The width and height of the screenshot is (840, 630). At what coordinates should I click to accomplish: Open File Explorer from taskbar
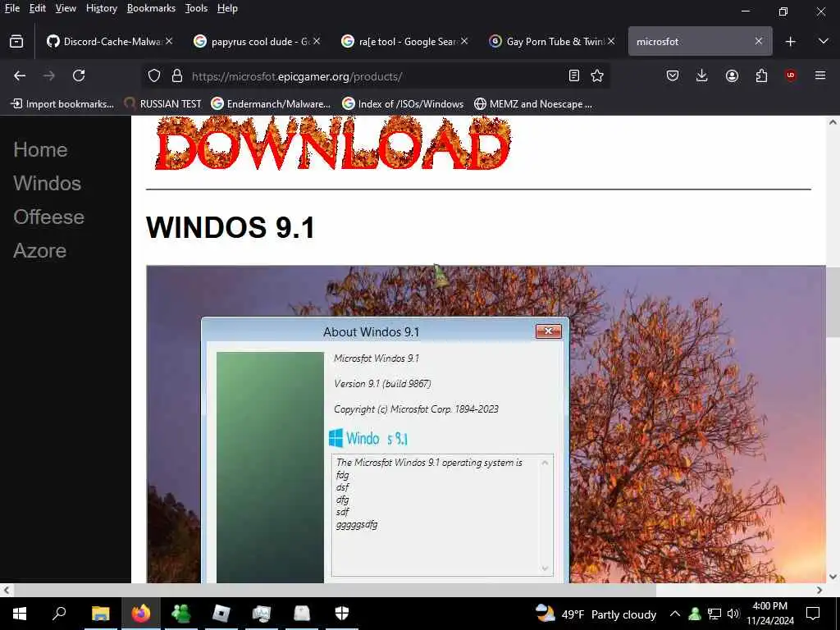tap(100, 613)
